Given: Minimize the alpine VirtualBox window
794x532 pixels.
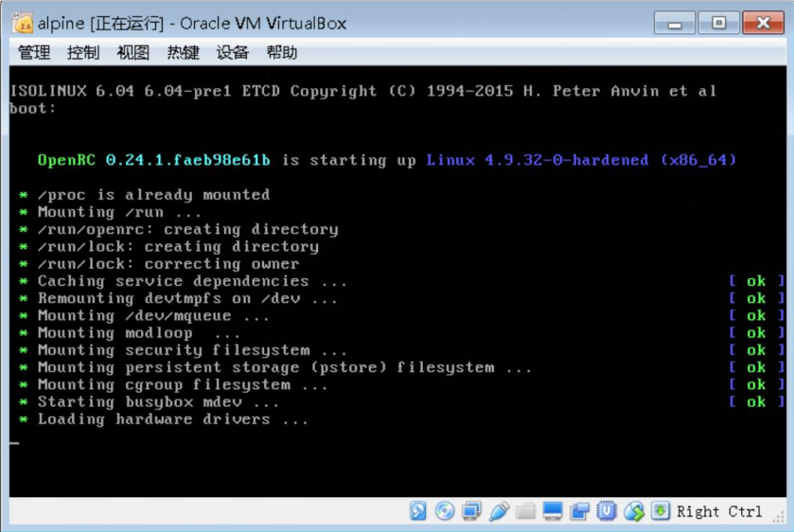Looking at the screenshot, I should 675,24.
